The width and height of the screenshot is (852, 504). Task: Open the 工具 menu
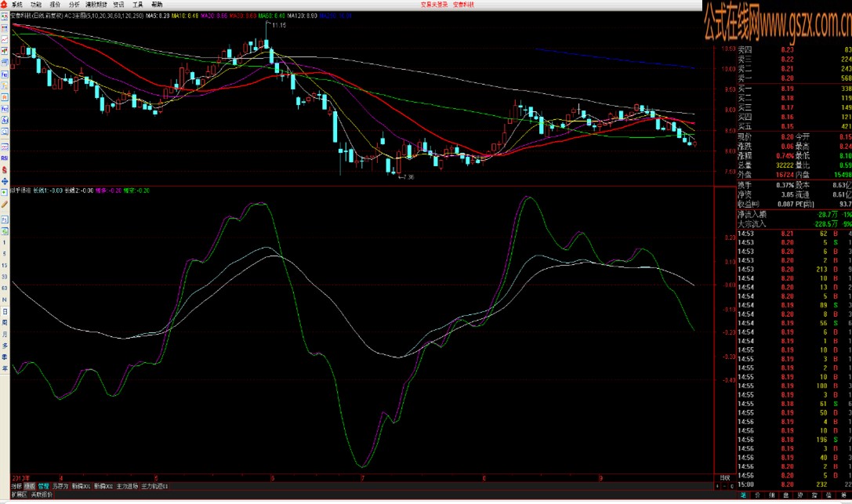137,5
